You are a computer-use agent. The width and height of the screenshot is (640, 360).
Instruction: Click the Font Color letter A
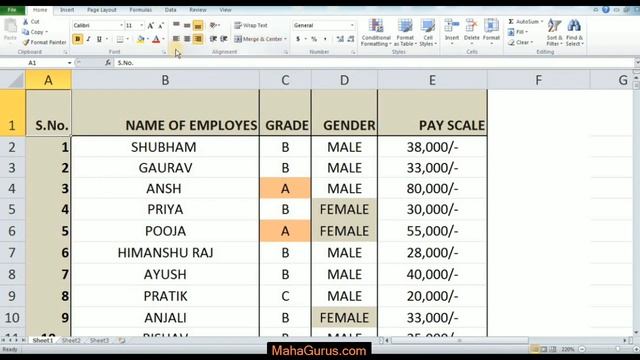[156, 39]
